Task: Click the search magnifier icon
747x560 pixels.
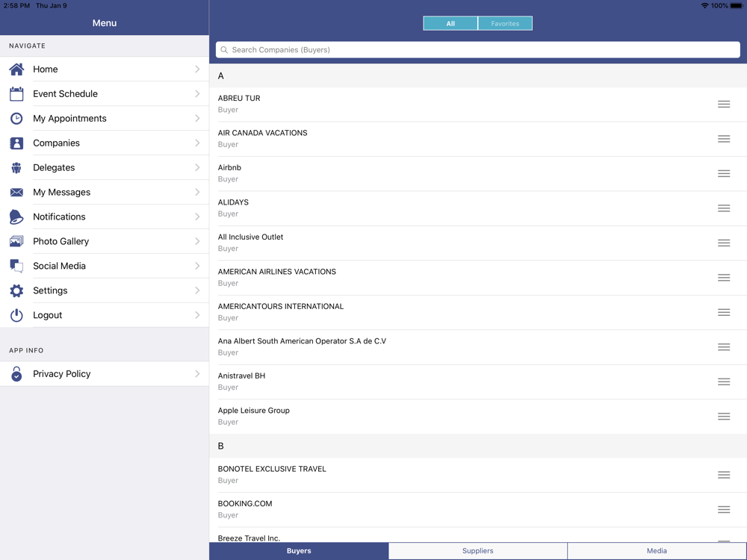Action: tap(224, 49)
